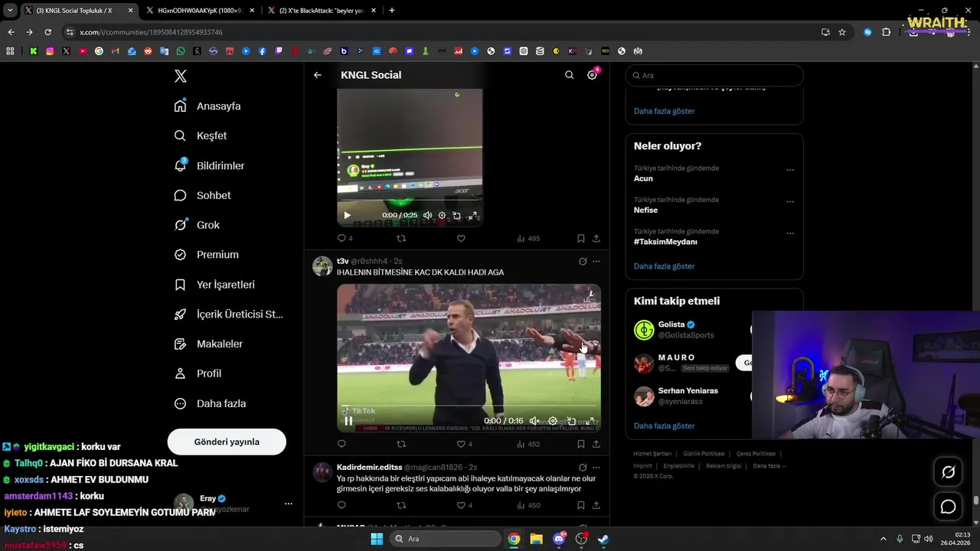Bookmark t3v's post with 452 views
The height and width of the screenshot is (551, 980).
(x=580, y=444)
